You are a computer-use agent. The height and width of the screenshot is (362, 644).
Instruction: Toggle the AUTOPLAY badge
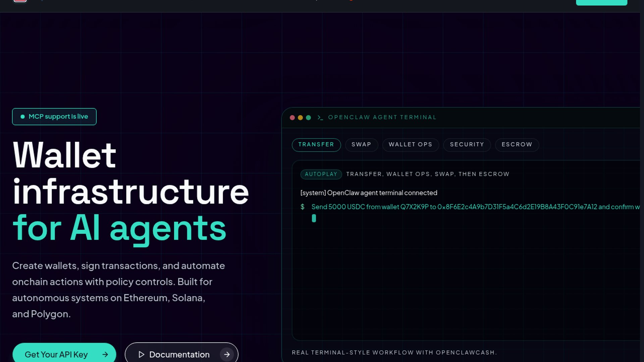(x=321, y=174)
